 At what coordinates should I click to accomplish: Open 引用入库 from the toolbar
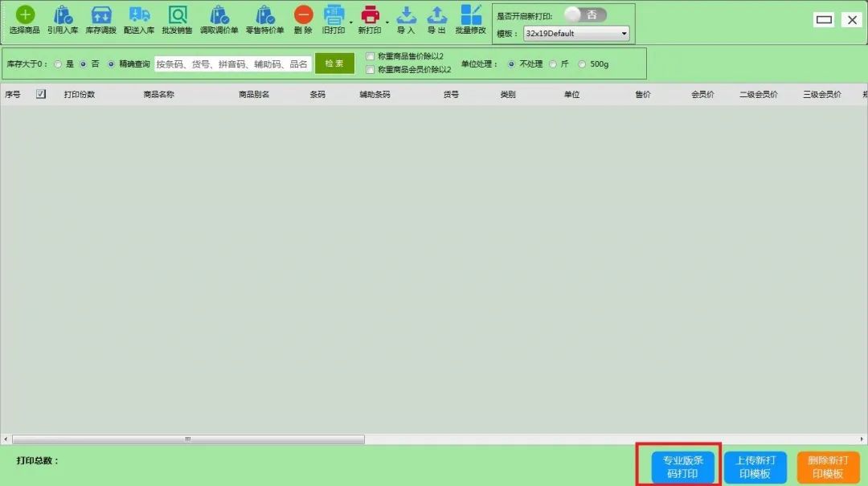pos(62,15)
